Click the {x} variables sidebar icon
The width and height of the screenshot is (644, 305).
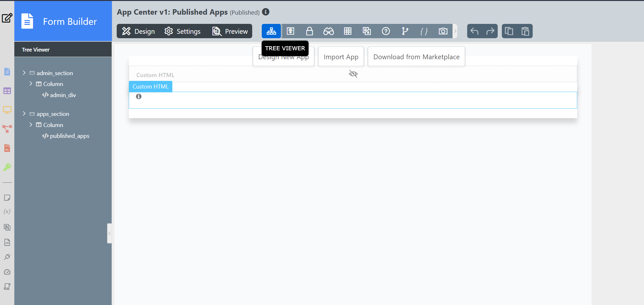7,211
